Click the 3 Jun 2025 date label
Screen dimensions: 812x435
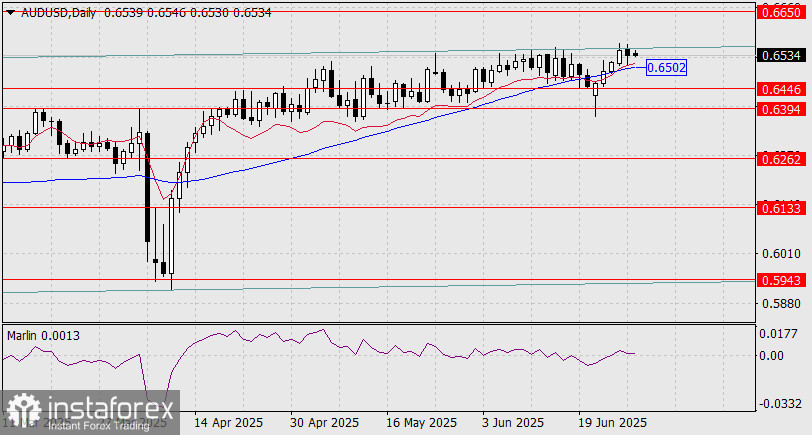(513, 423)
